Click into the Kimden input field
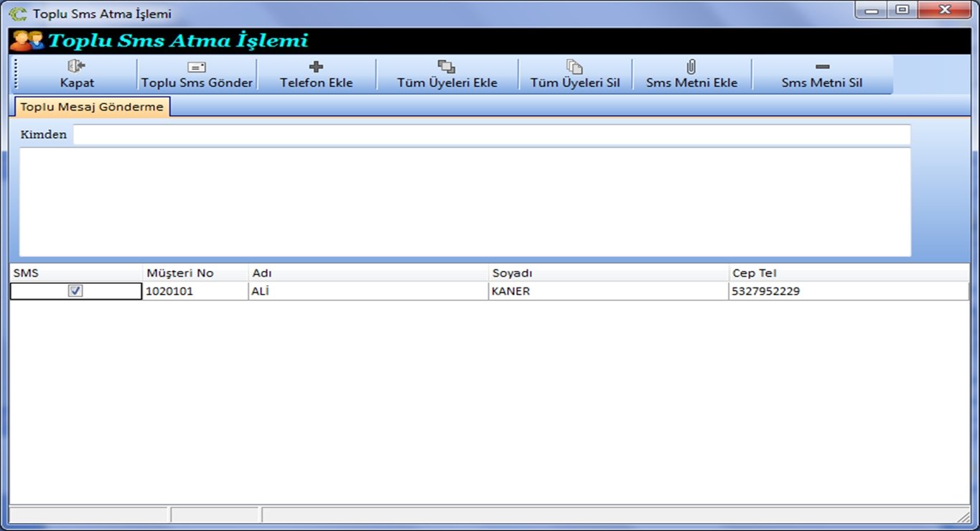980x531 pixels. [491, 134]
